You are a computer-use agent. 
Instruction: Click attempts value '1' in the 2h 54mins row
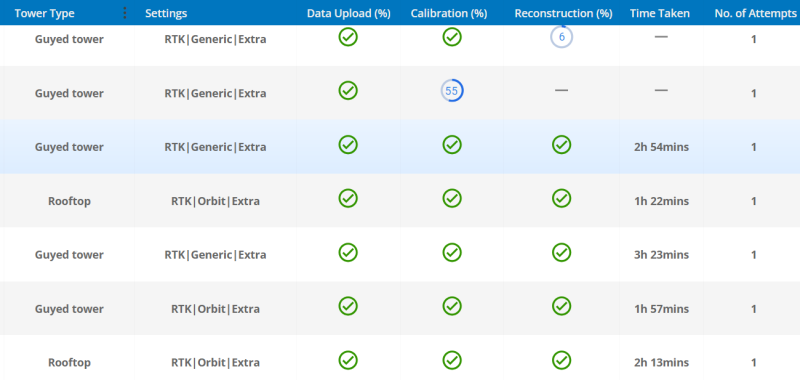click(x=754, y=147)
